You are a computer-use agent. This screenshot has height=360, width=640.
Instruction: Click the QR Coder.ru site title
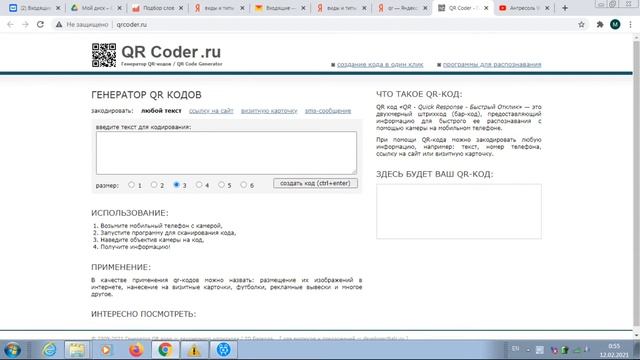click(171, 52)
